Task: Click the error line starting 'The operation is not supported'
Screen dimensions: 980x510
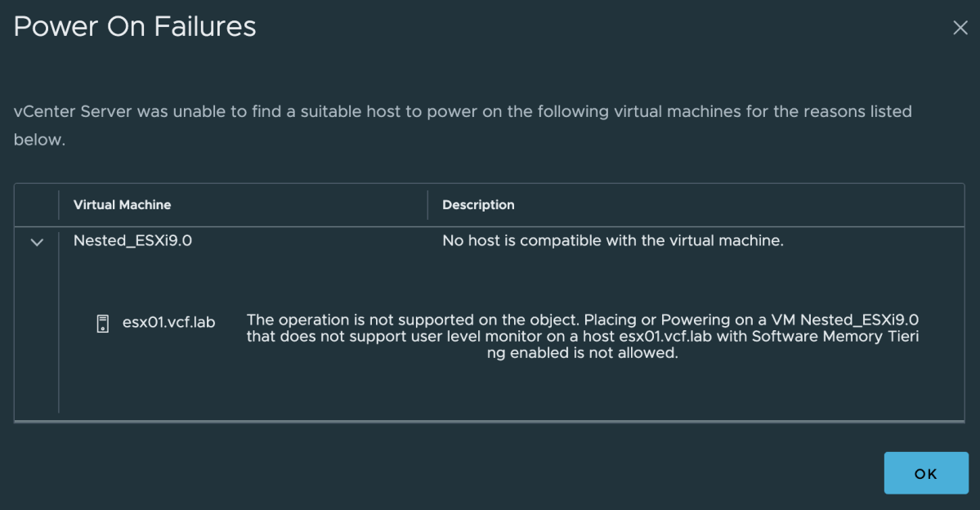Action: click(x=583, y=320)
